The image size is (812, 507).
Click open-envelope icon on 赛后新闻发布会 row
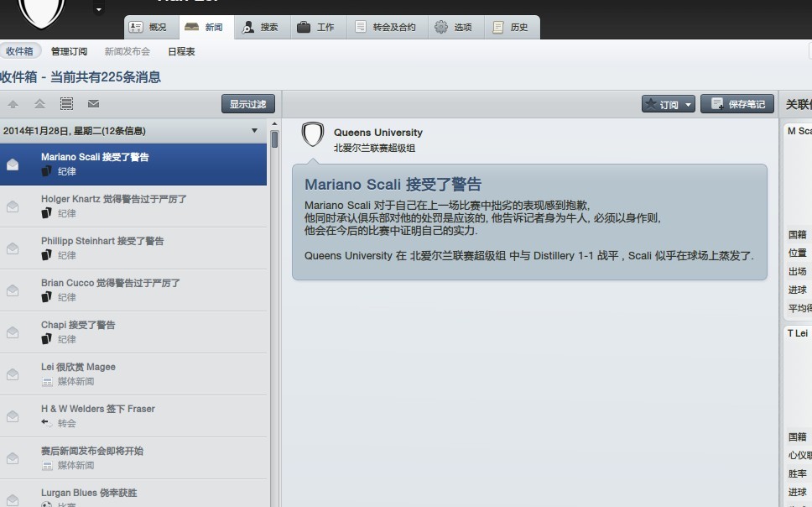[13, 458]
